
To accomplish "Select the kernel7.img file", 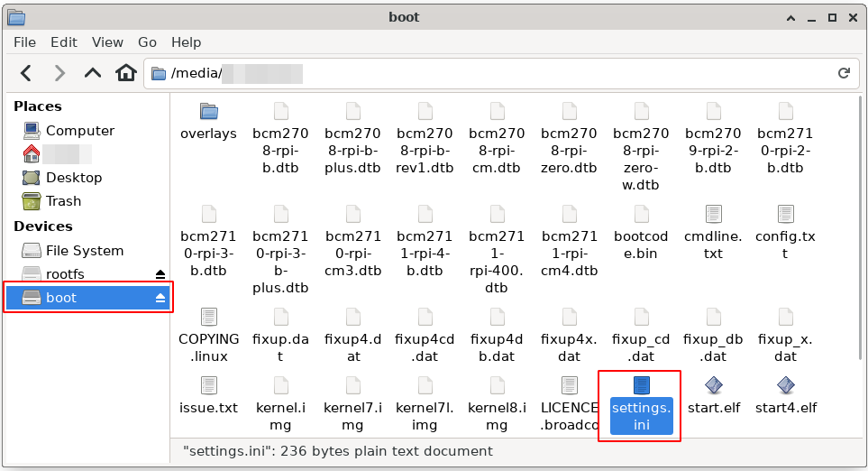I will (352, 404).
